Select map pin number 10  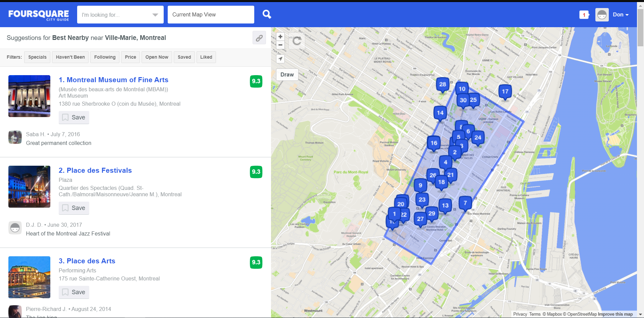462,89
